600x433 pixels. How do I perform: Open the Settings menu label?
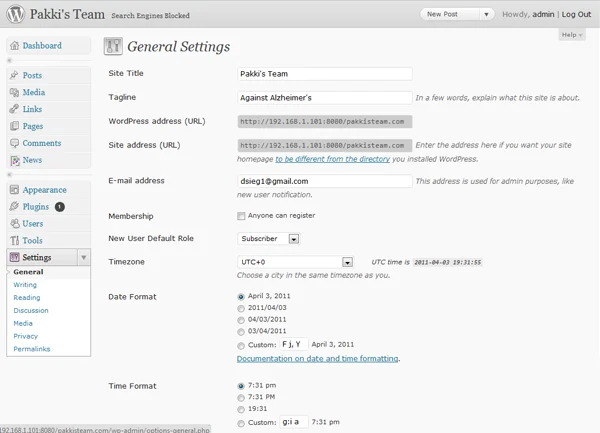click(x=37, y=257)
